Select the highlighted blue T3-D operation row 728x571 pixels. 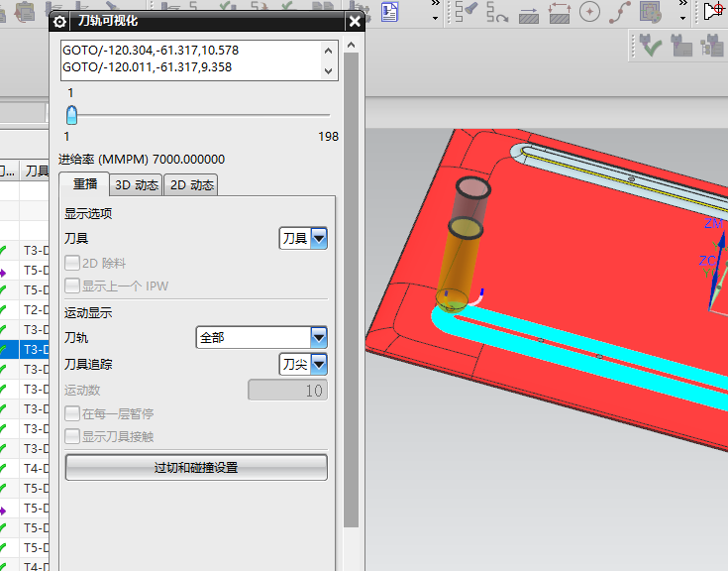25,349
